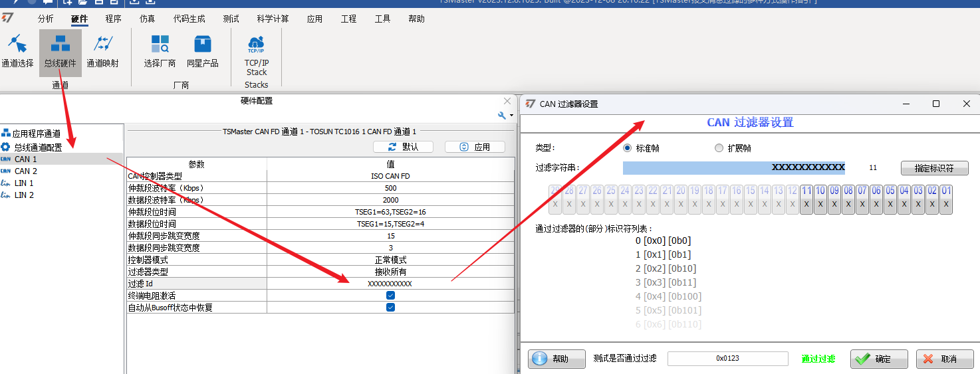Switch to the 代码生成 menu tab
This screenshot has height=374, width=980.
189,19
